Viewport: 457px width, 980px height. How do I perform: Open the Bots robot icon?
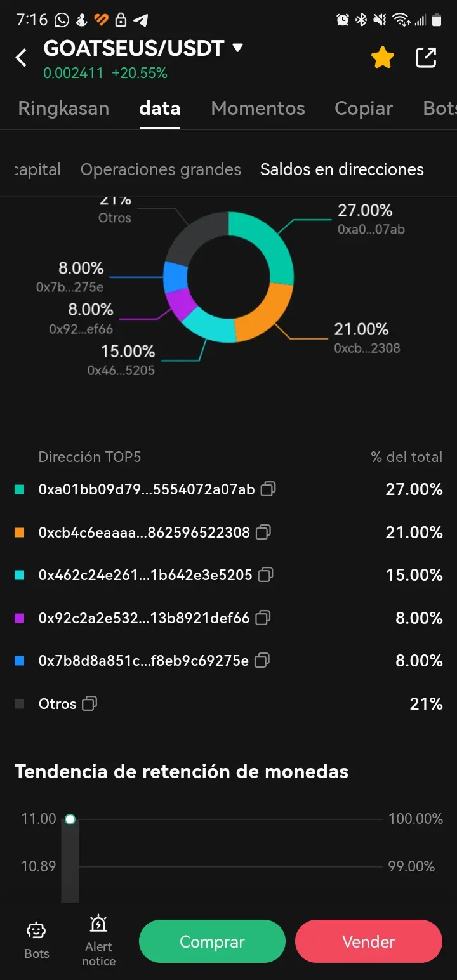(36, 939)
